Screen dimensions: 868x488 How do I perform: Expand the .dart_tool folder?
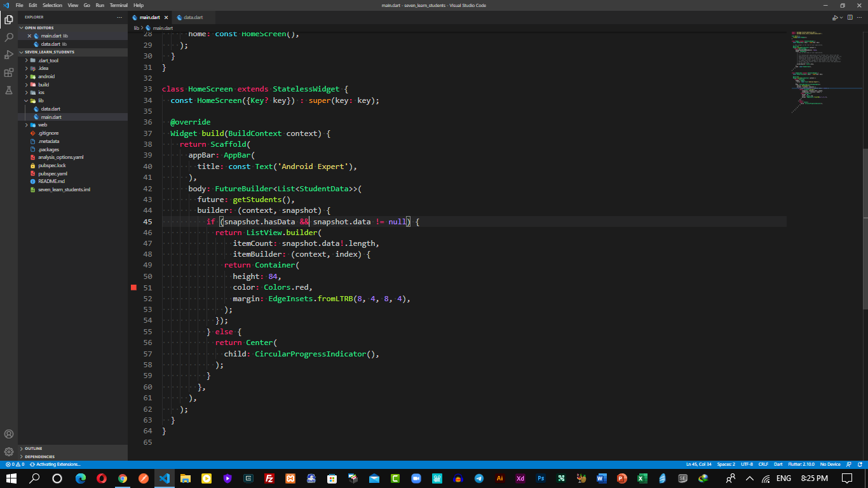click(72, 60)
